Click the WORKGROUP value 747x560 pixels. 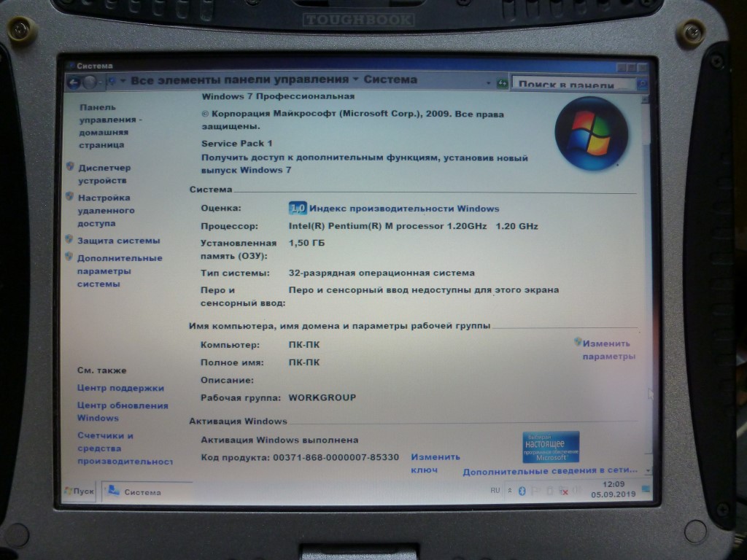point(322,397)
